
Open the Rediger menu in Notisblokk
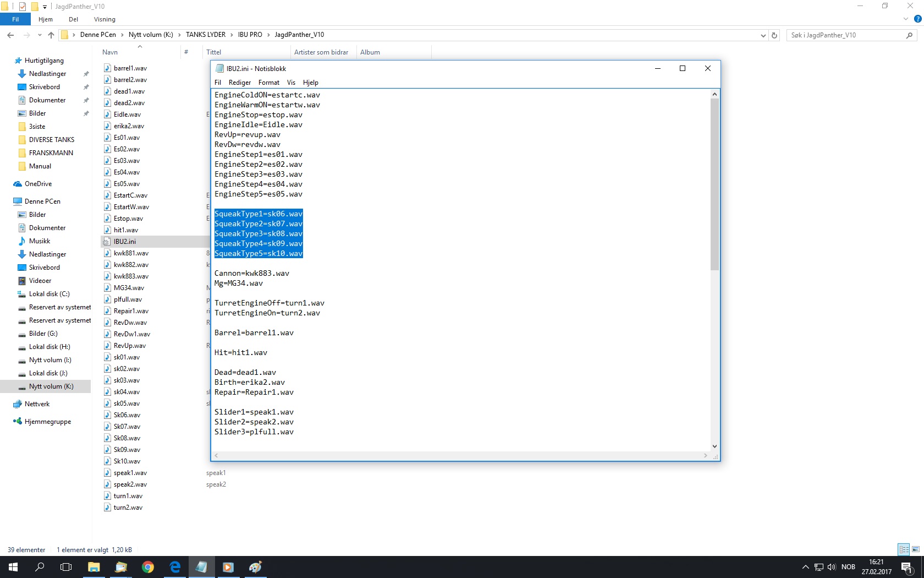point(239,83)
